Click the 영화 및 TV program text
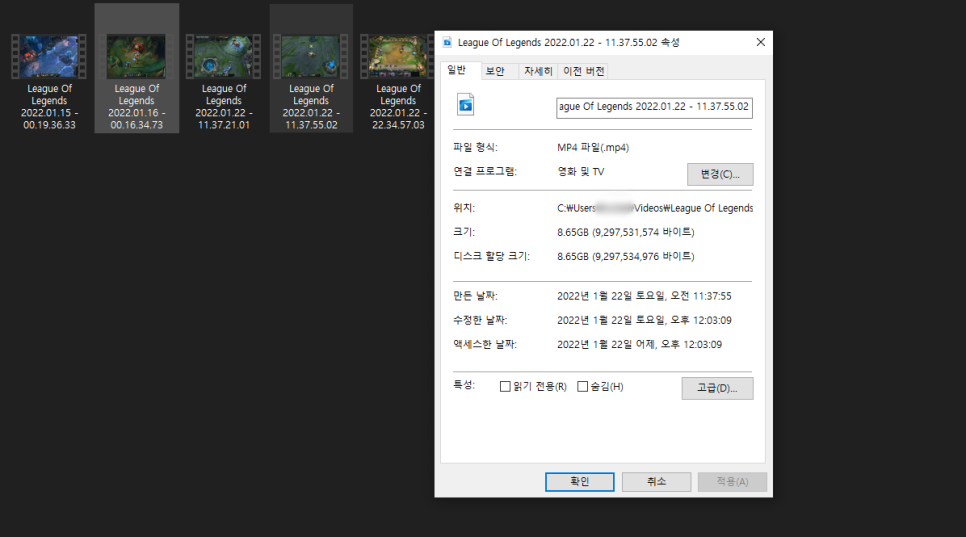966x537 pixels. click(x=581, y=171)
